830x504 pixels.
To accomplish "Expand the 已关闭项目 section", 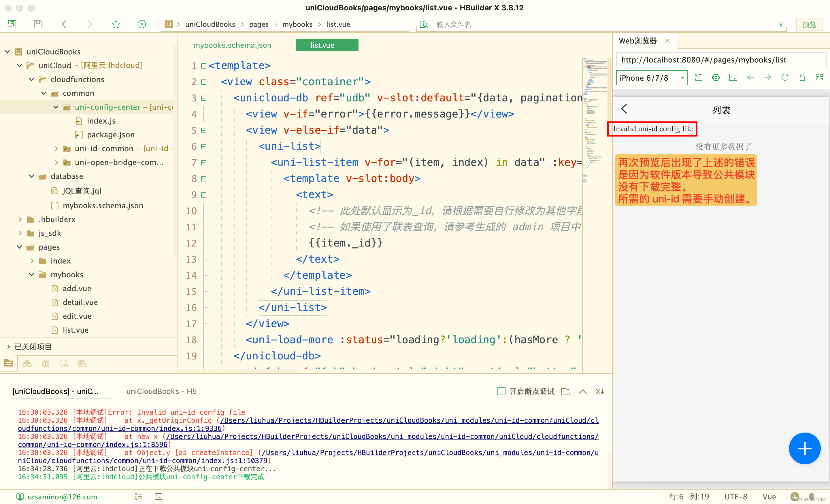I will click(9, 346).
